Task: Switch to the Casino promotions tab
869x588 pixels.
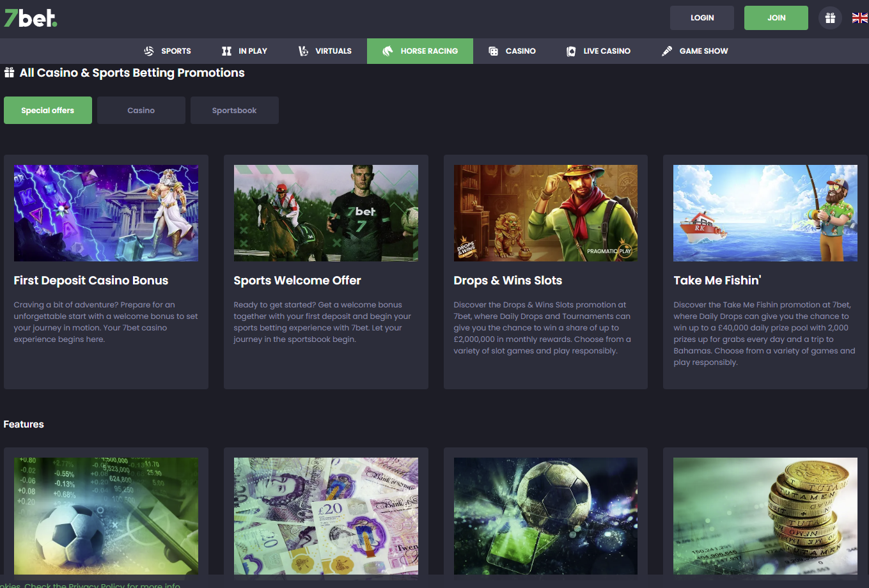Action: coord(141,111)
